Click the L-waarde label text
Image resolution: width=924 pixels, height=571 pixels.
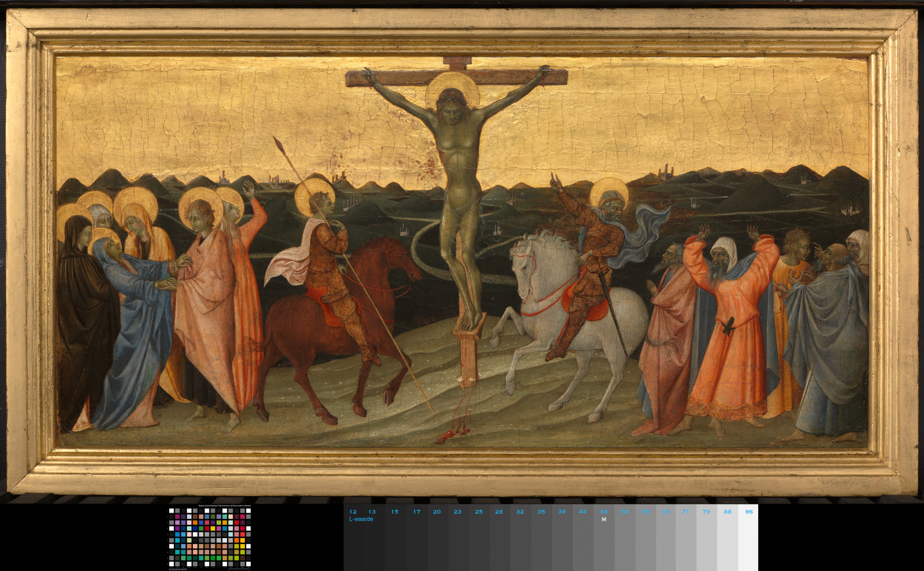point(361,519)
